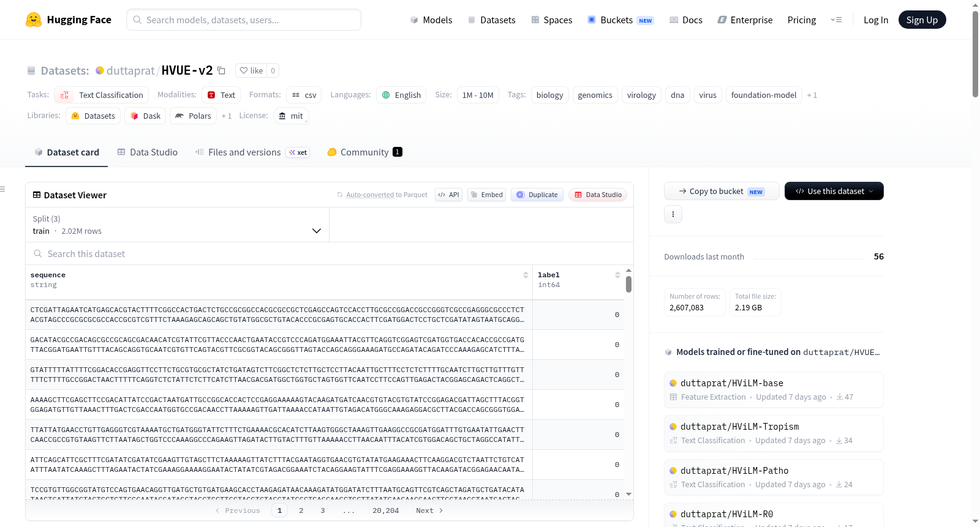Click the foundation-model tag
This screenshot has height=527, width=980.
(764, 95)
